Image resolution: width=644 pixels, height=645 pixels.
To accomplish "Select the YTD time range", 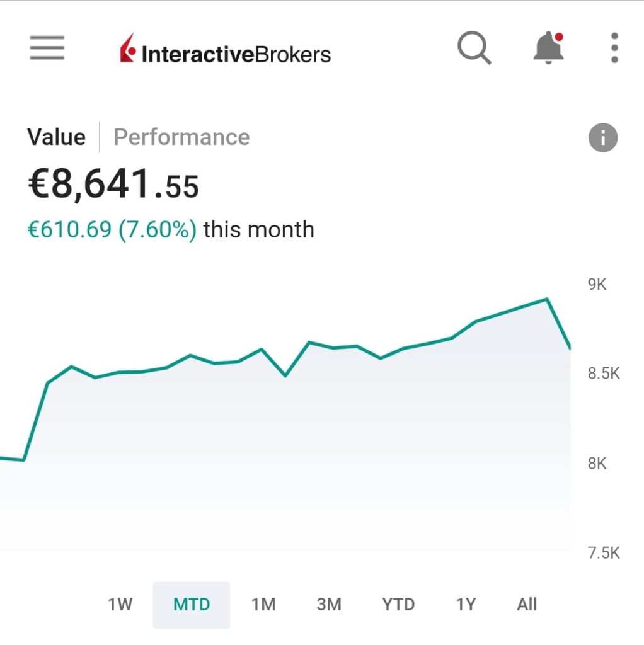I will (x=398, y=605).
